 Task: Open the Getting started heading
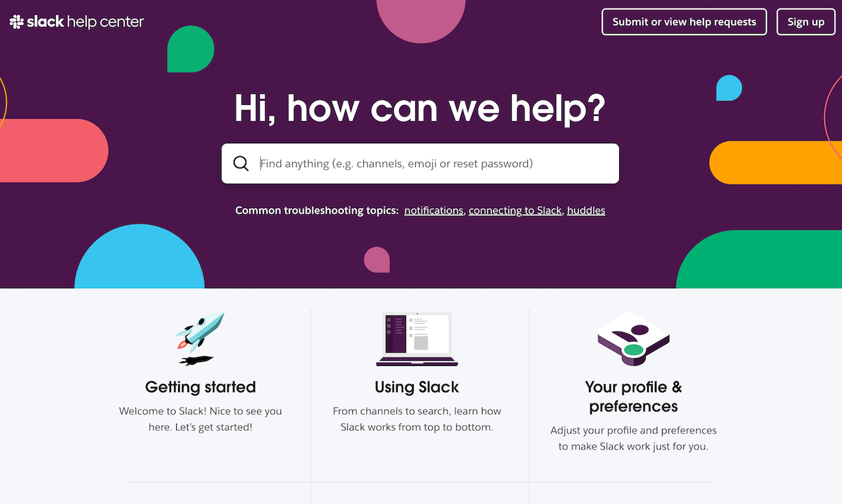click(x=200, y=387)
